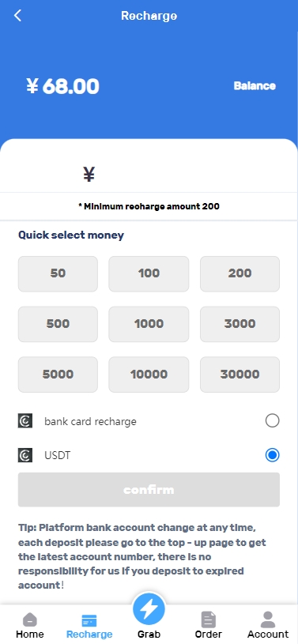Select the bank card recharge radio button

click(272, 420)
